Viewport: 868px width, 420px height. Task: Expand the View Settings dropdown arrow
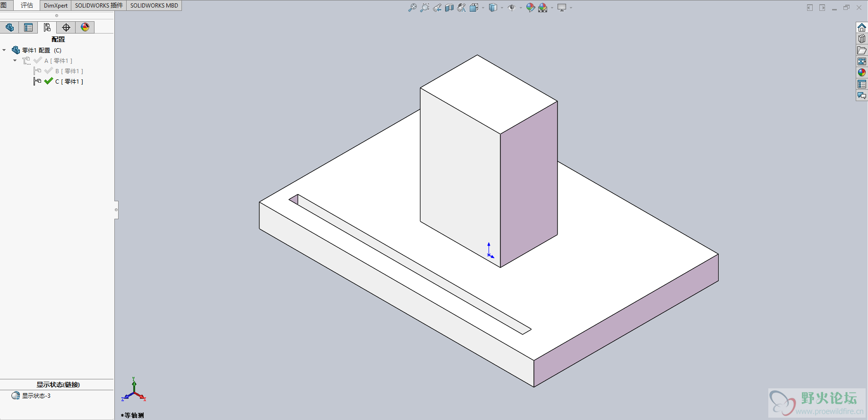tap(571, 8)
